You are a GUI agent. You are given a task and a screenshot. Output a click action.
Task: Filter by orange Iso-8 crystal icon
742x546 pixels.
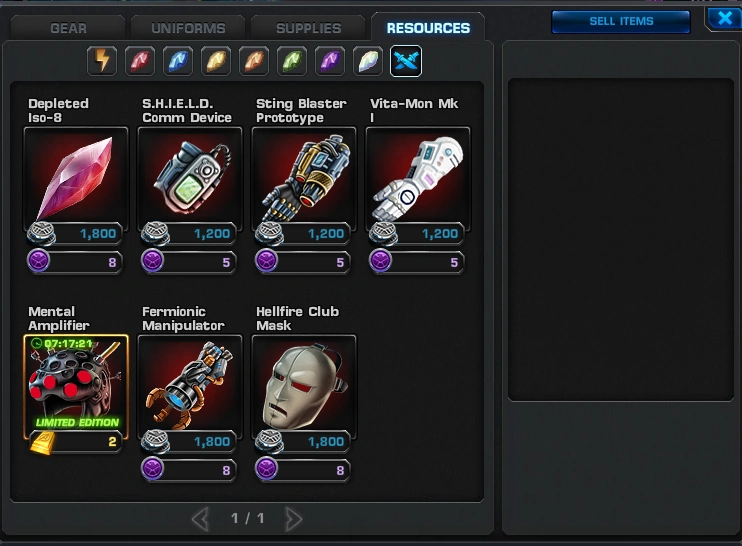pos(254,61)
